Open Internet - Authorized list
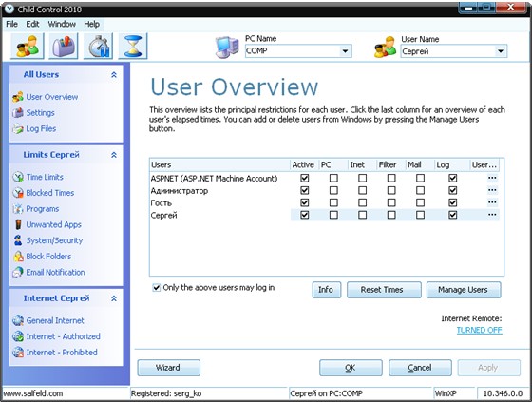The image size is (532, 402). point(63,336)
